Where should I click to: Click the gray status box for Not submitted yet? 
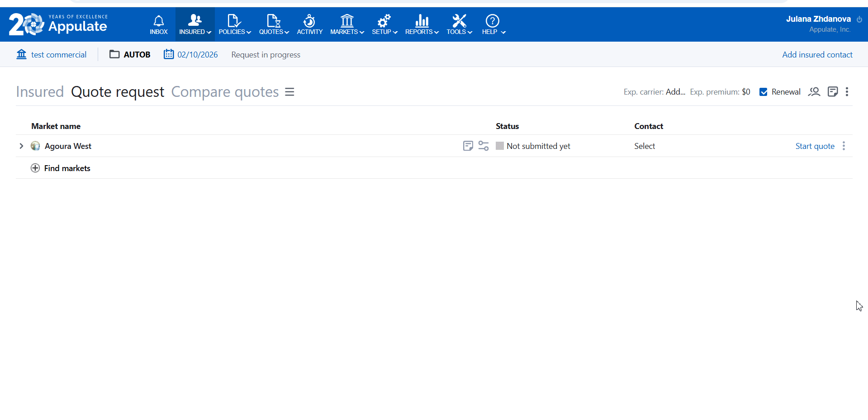(x=499, y=146)
